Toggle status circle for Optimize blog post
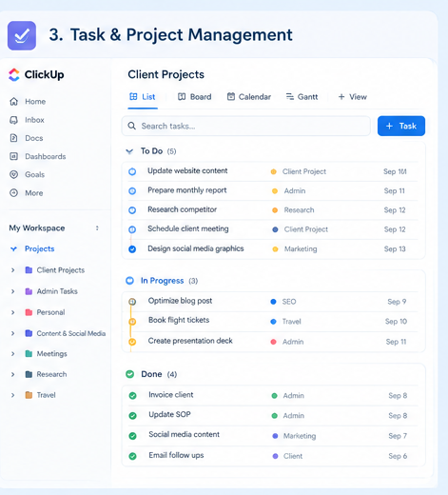The width and height of the screenshot is (448, 495). point(132,302)
